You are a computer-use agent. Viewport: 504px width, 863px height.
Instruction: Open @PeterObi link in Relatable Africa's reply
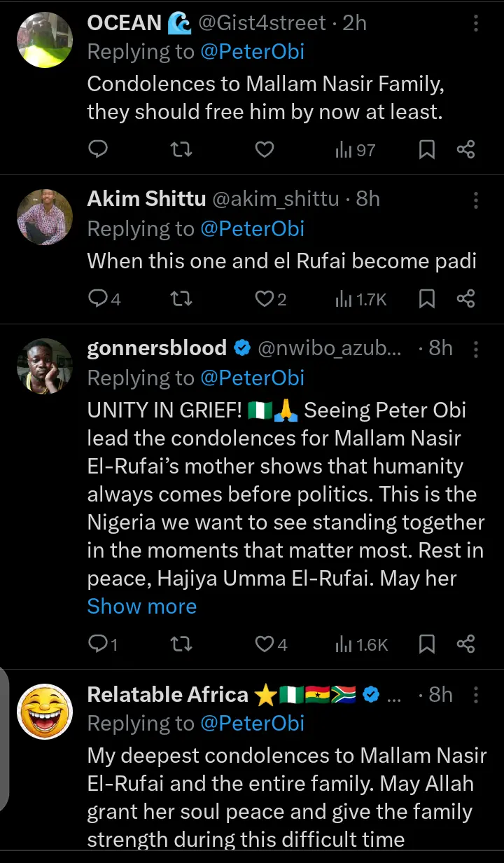point(252,724)
